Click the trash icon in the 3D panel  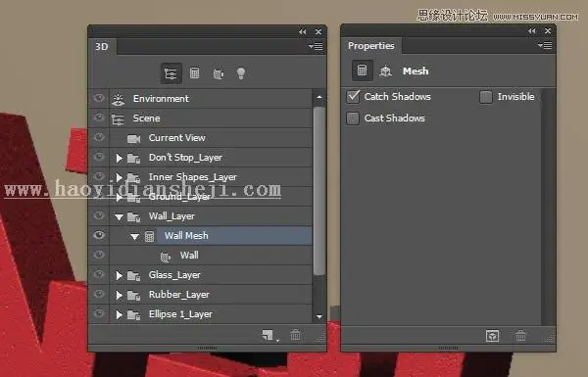[296, 335]
